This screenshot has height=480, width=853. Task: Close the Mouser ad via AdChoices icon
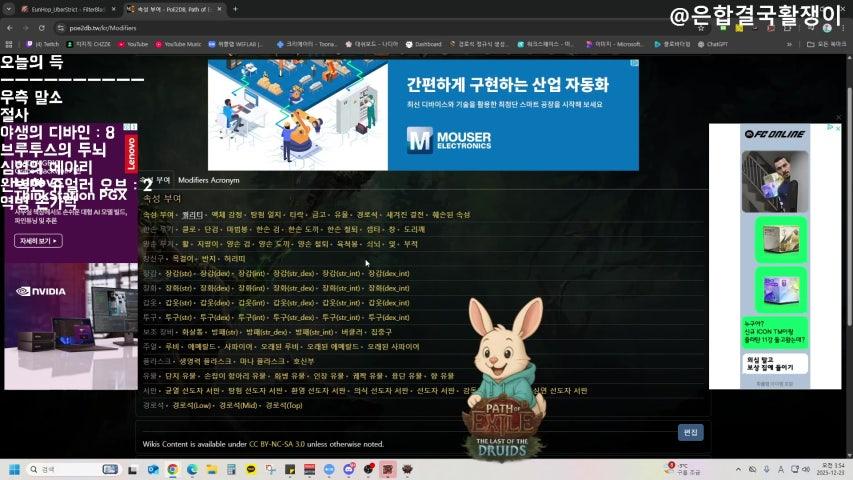[634, 64]
